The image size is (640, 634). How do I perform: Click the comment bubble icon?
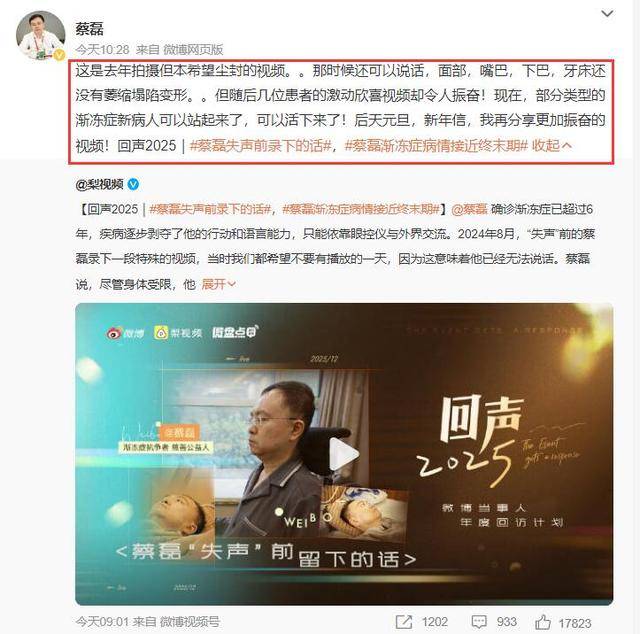479,622
